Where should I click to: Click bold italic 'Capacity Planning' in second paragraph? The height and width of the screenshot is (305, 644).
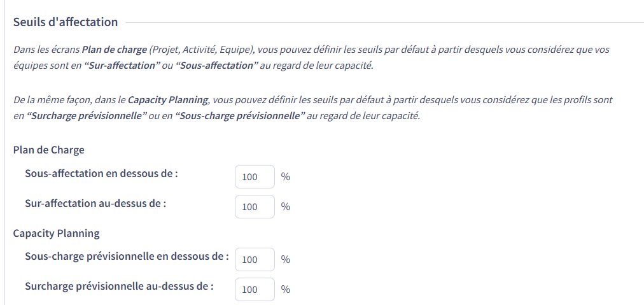168,100
